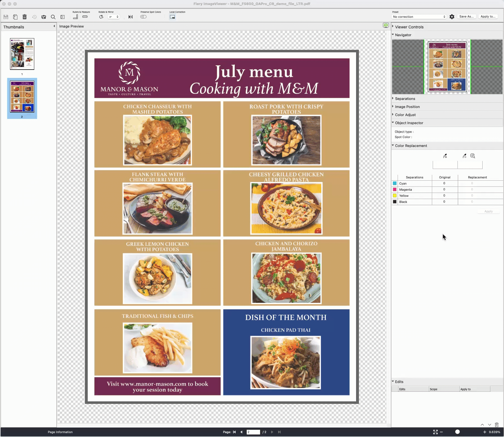This screenshot has height=437, width=504.
Task: Go to next page arrow
Action: coord(272,432)
